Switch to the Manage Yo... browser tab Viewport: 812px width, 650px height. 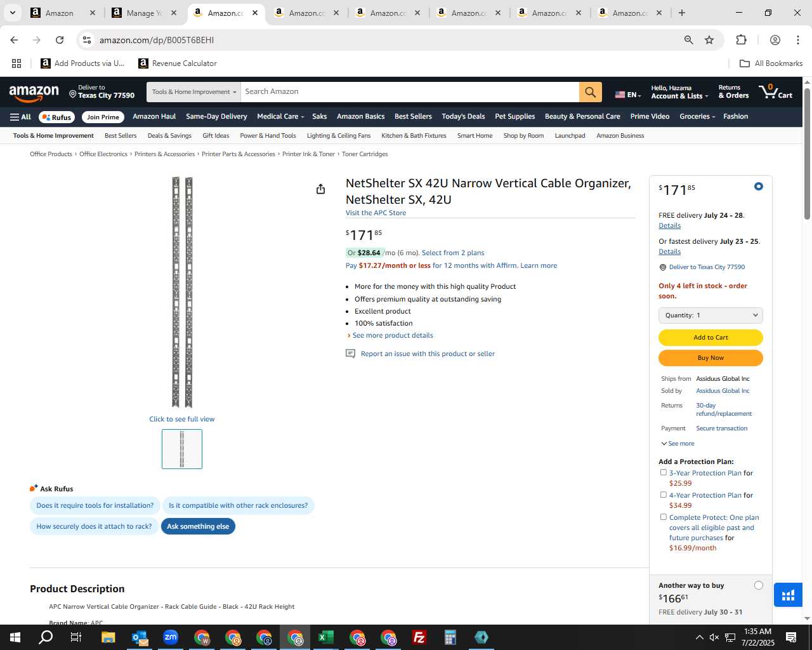[x=144, y=13]
